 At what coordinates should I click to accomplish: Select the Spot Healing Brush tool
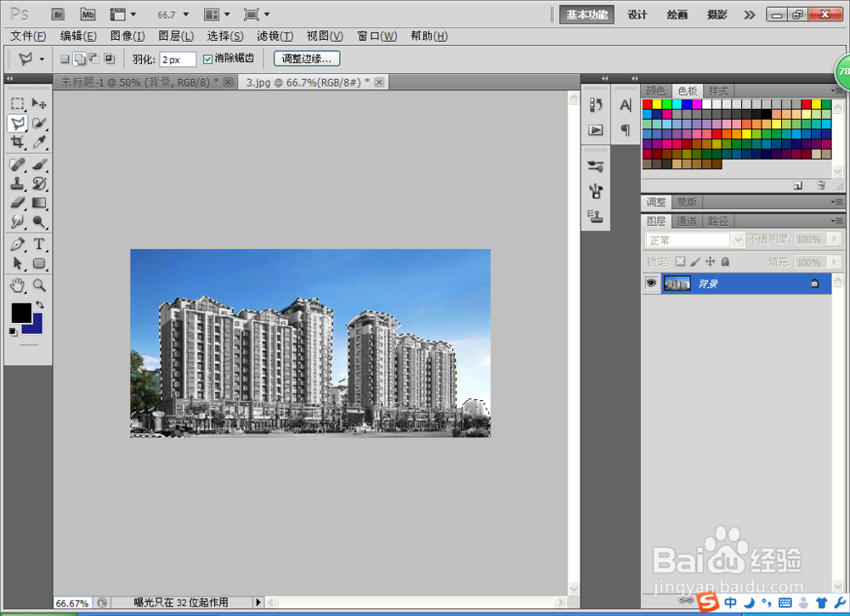(x=17, y=164)
